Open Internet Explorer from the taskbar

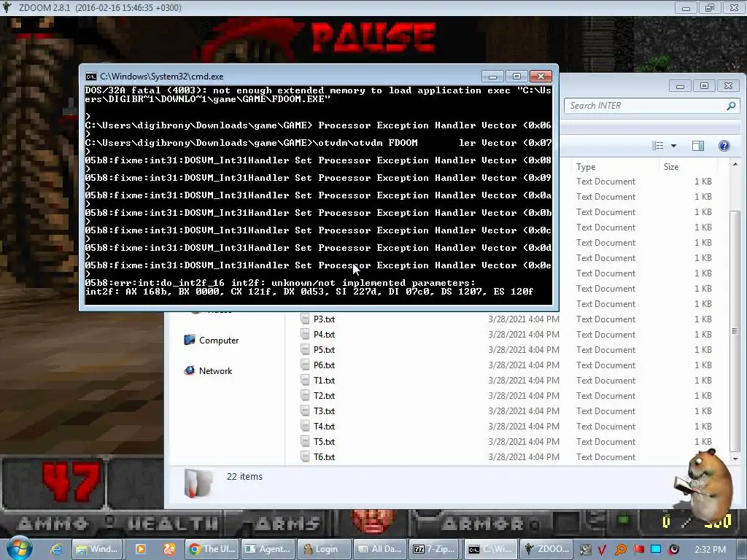point(56,549)
